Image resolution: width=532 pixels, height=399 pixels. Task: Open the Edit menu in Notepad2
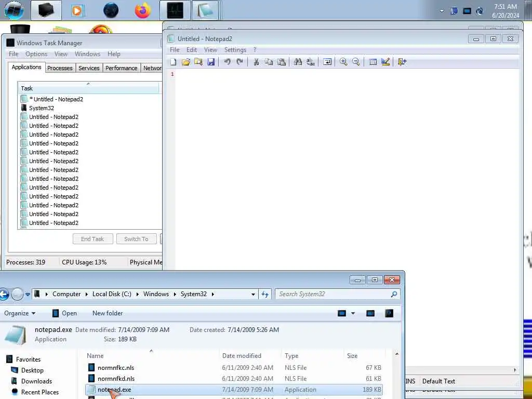(192, 50)
